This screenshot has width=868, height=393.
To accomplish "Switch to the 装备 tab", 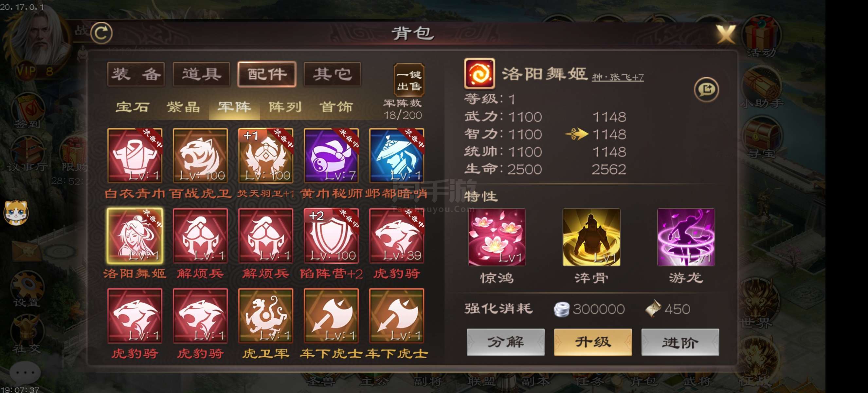I will [x=136, y=74].
